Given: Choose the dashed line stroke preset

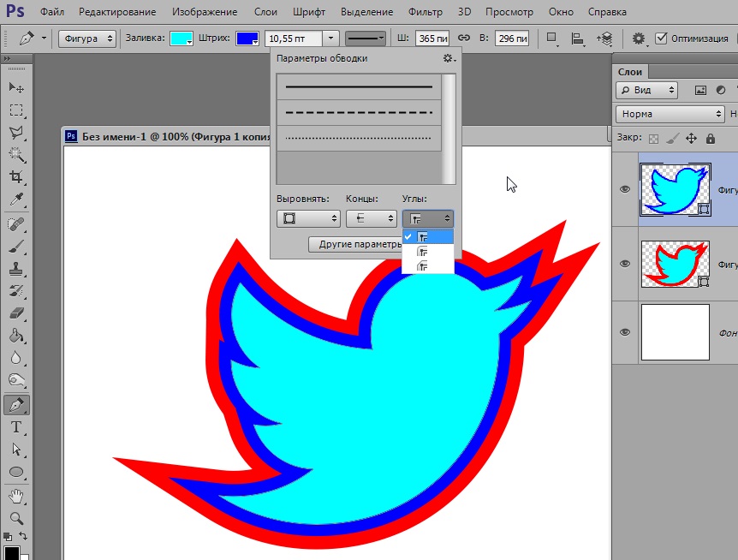Looking at the screenshot, I should pos(359,112).
